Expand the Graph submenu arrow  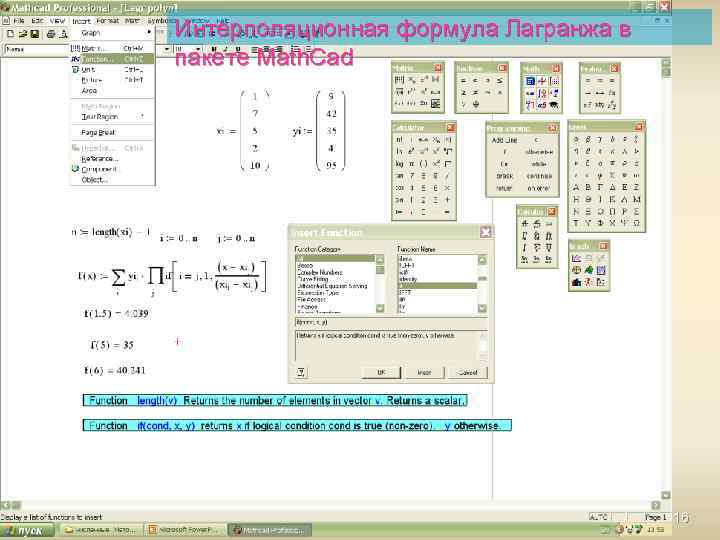click(149, 33)
